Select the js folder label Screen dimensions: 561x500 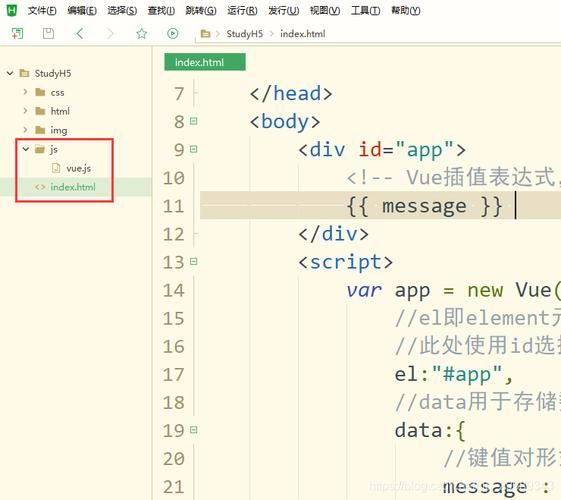pyautogui.click(x=54, y=149)
